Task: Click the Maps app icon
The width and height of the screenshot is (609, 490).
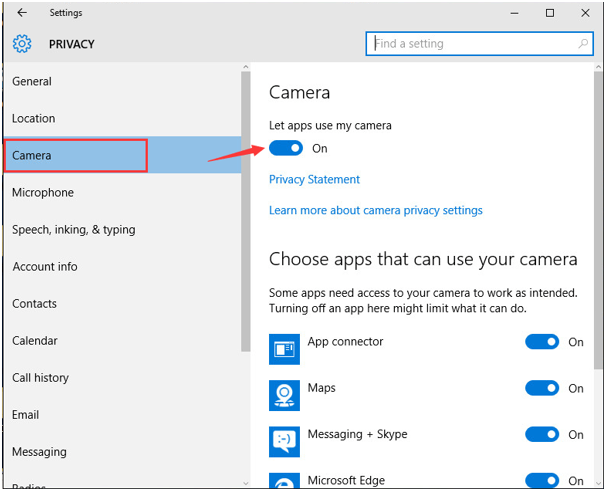Action: click(284, 395)
